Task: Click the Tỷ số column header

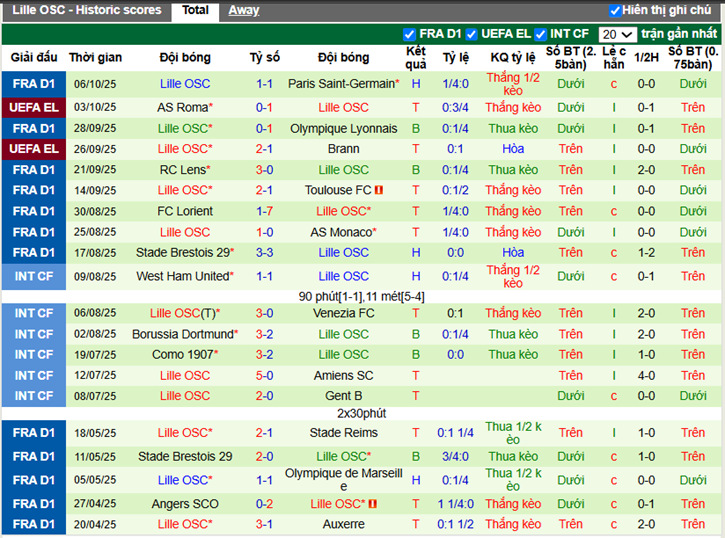Action: click(x=264, y=57)
